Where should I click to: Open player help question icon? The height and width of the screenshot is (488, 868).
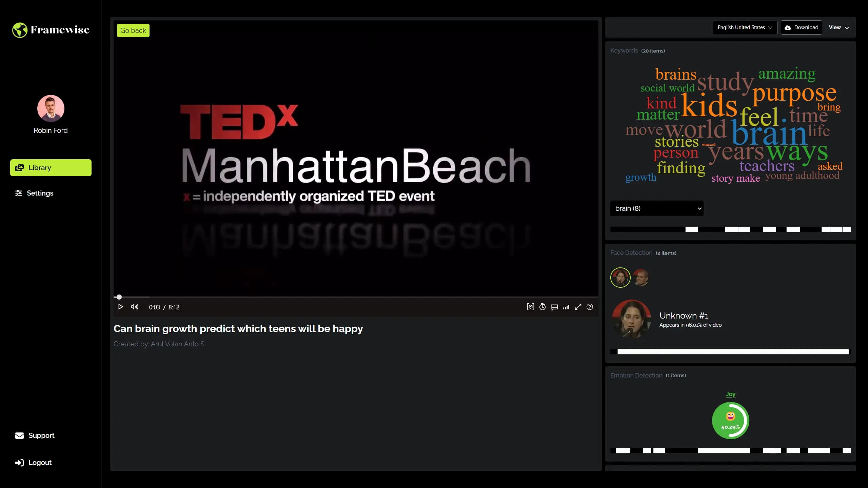coord(590,307)
